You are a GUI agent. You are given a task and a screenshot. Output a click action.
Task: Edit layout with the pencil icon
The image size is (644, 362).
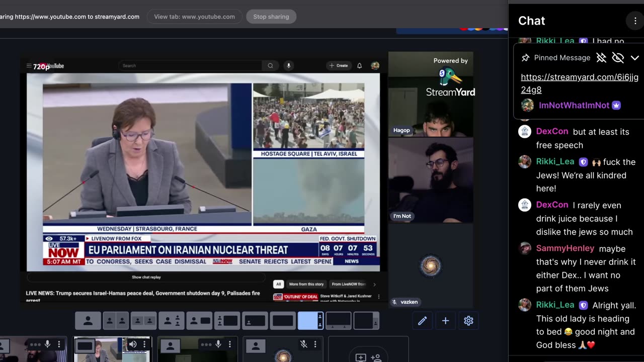422,320
